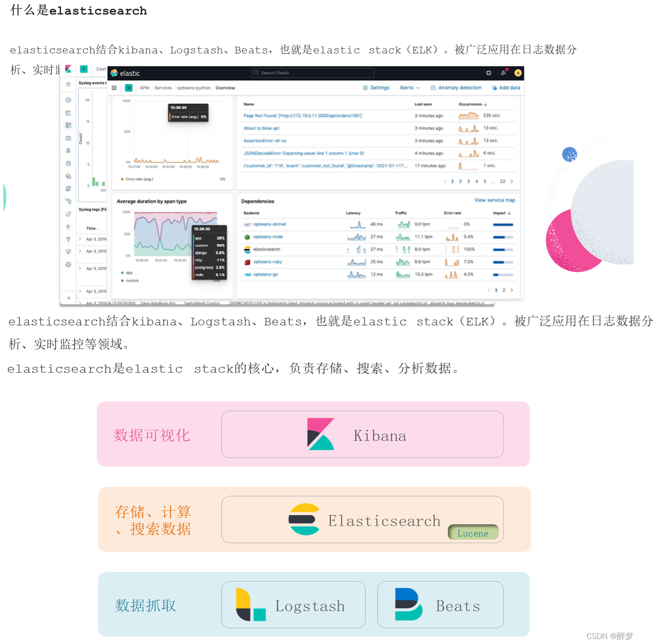
Task: Toggle the 'custom' legend series
Action: (x=130, y=281)
